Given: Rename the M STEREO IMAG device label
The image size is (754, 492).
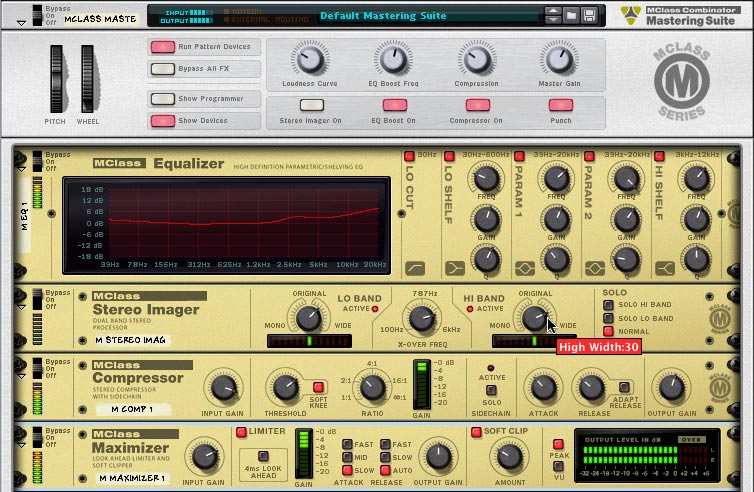Looking at the screenshot, I should (x=131, y=340).
